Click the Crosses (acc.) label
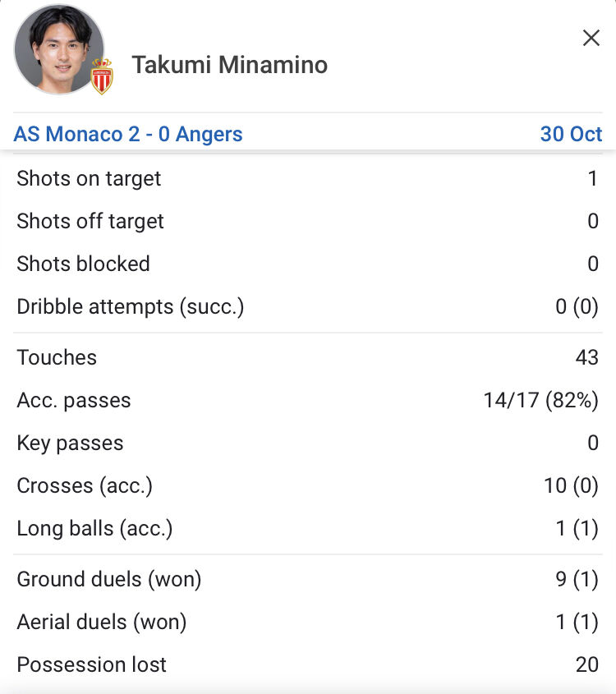The height and width of the screenshot is (694, 616). click(85, 485)
